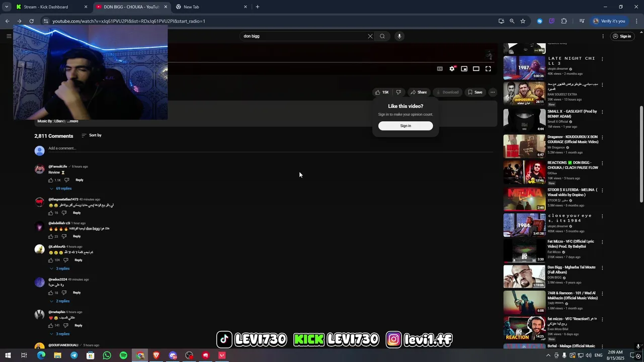Open Telegram from the taskbar
The height and width of the screenshot is (362, 644).
(74, 355)
